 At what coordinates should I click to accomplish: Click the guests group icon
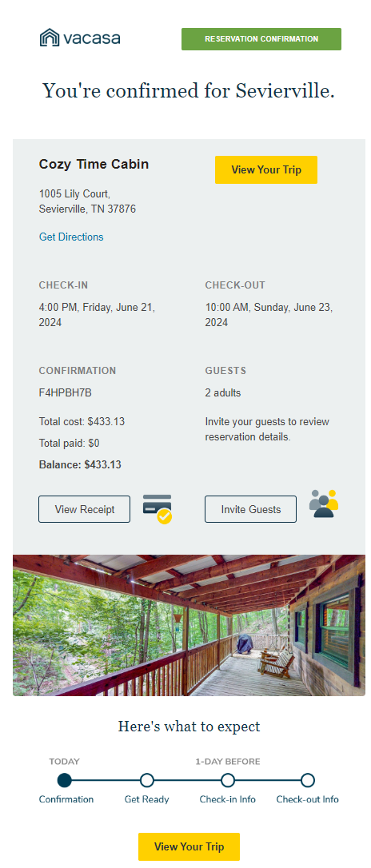coord(324,504)
